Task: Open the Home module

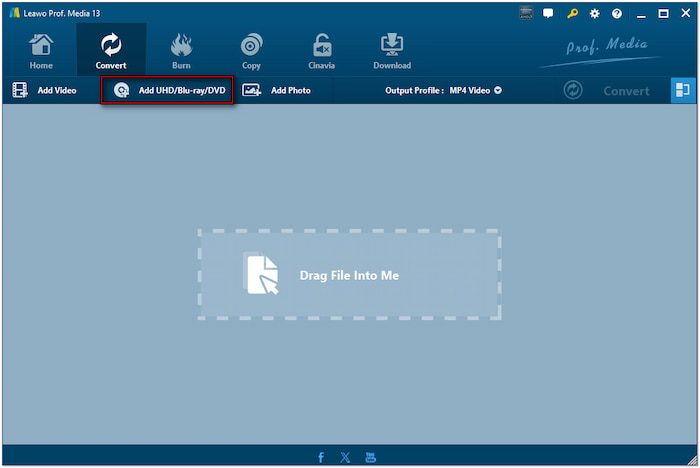Action: pyautogui.click(x=41, y=50)
